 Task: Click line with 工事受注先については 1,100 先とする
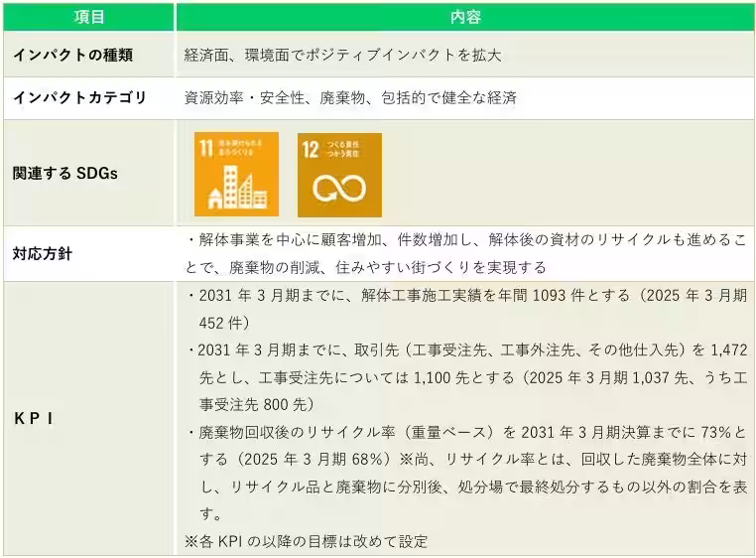(473, 377)
